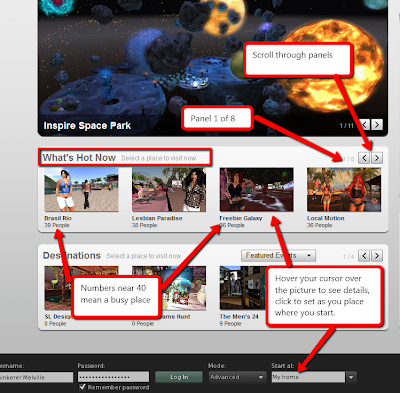This screenshot has width=400, height=393.
Task: Open the Local Motion thumbnail
Action: click(344, 189)
